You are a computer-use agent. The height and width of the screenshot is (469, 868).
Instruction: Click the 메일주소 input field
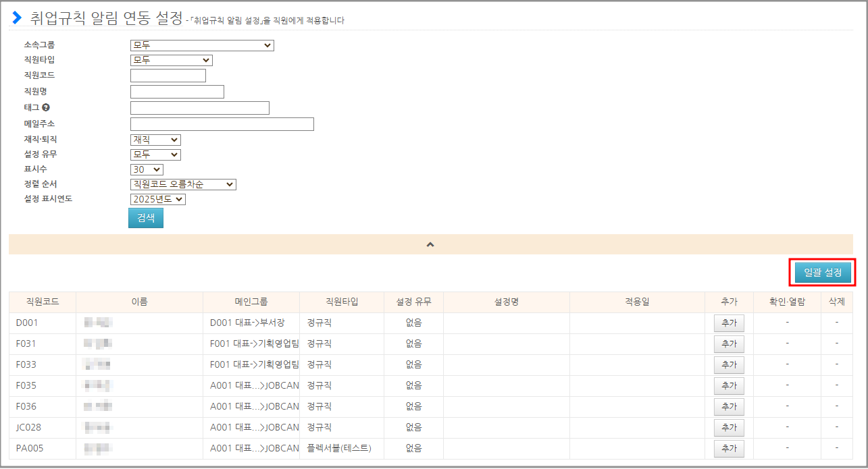pos(222,124)
